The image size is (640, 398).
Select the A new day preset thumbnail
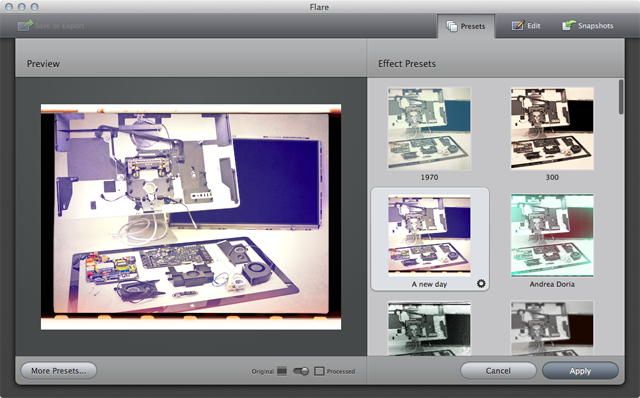click(x=429, y=236)
